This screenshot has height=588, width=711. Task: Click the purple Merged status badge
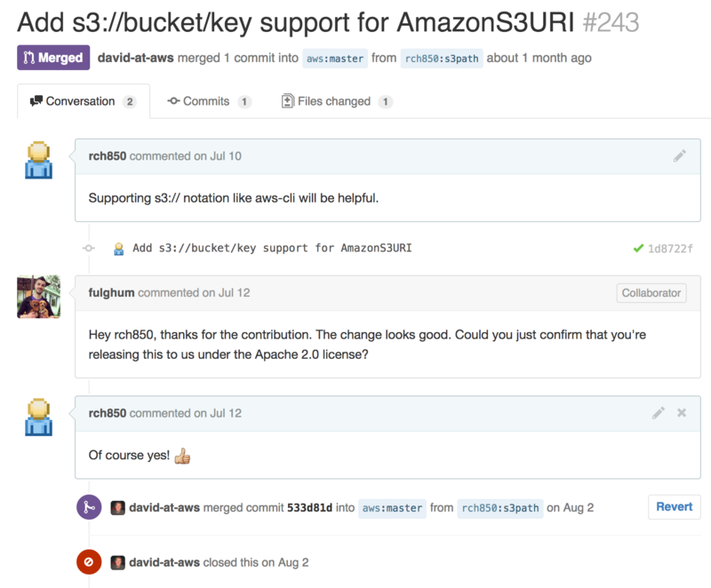[53, 59]
